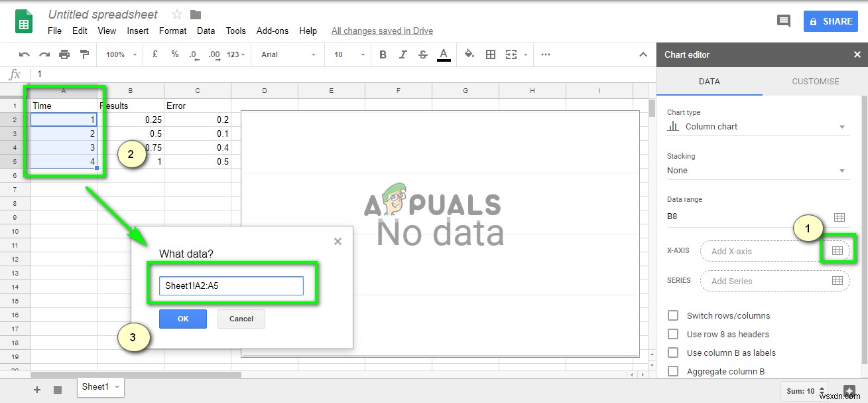Click OK in the What data? dialog

click(183, 319)
